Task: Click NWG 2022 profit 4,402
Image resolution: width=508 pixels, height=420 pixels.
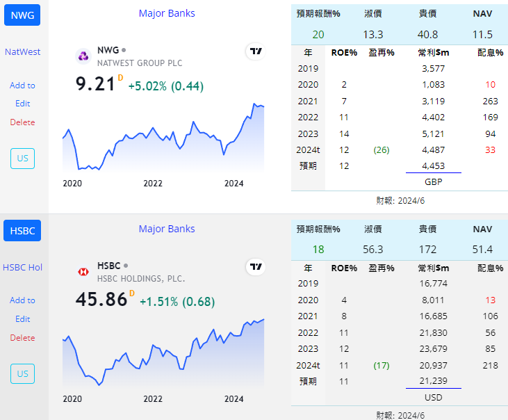Action: [433, 118]
